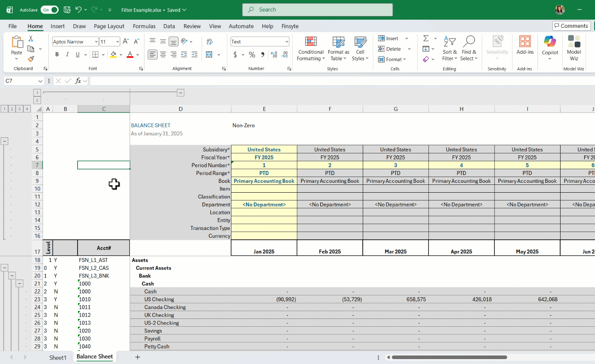Expand the Number Format dropdown
Screen dimensions: 595x364
(x=286, y=42)
